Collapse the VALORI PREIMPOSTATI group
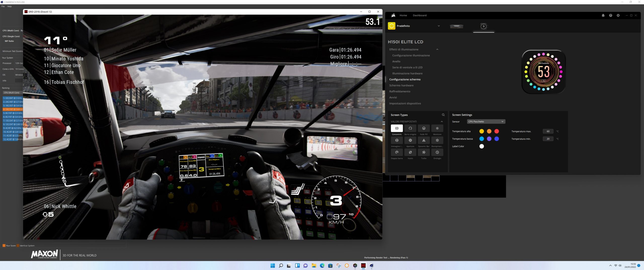This screenshot has width=644, height=270. [x=442, y=122]
